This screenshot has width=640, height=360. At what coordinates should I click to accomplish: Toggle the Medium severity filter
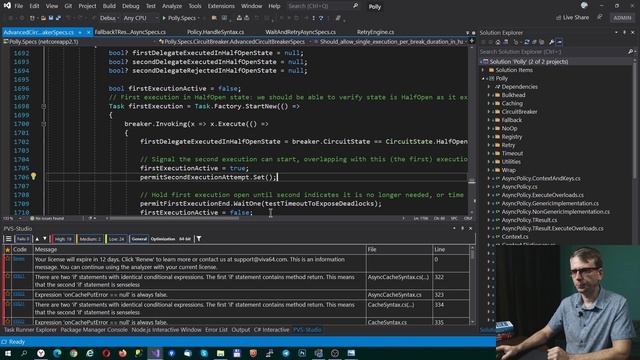click(x=89, y=239)
